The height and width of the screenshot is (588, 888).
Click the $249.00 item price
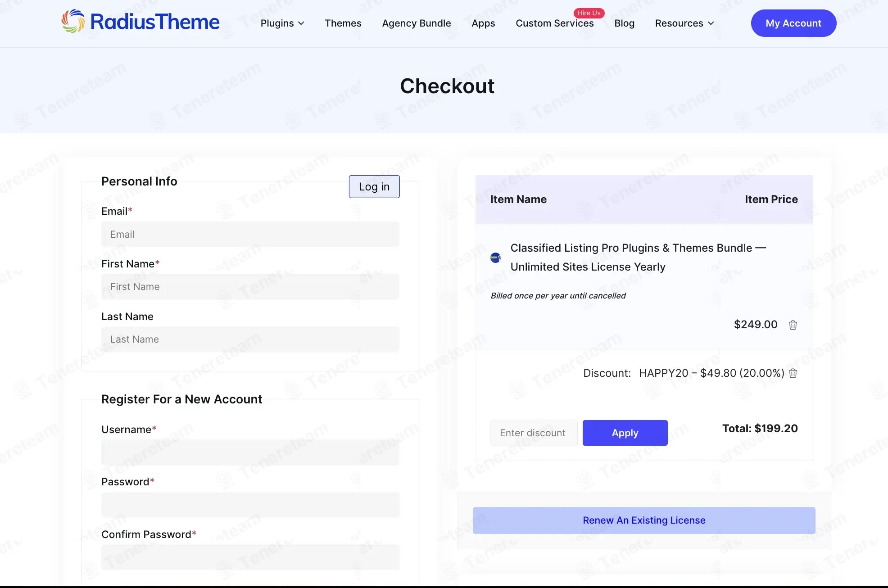point(756,325)
